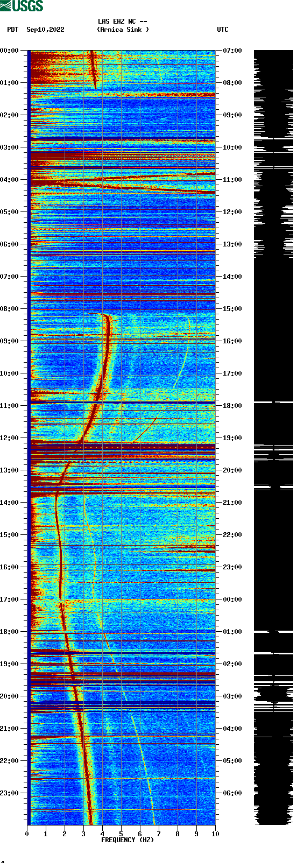Screen dimensions: 297x868
Task: Click the station title LAS EHZ NC --
Action: [x=123, y=22]
